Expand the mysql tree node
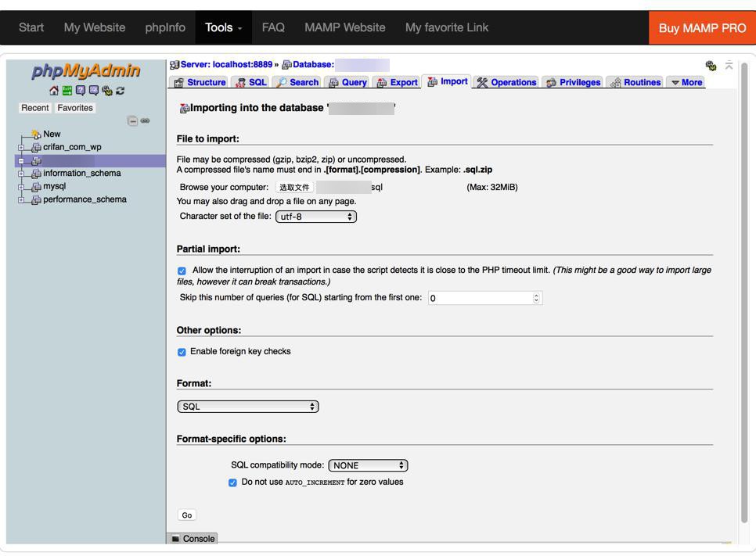The width and height of the screenshot is (756, 556). pos(21,186)
